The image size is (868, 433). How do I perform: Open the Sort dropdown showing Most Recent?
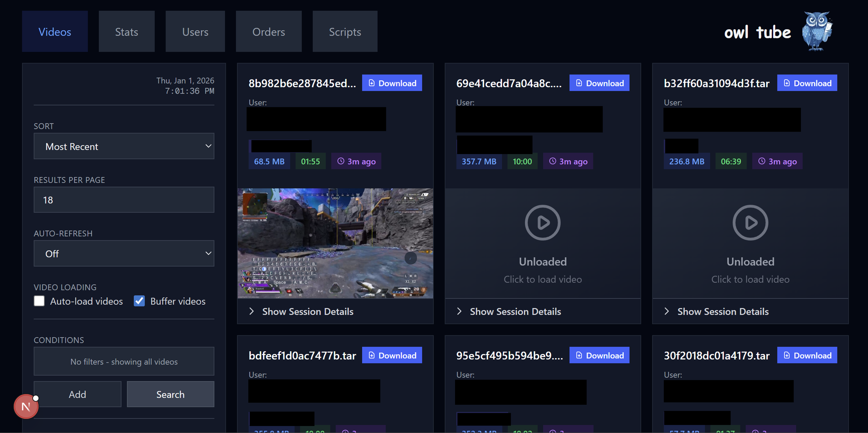(x=124, y=146)
